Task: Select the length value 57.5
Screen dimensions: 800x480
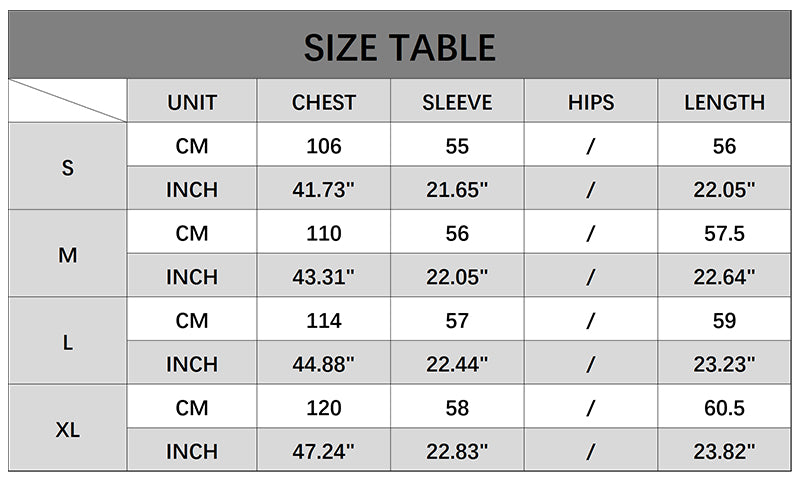Action: tap(724, 234)
